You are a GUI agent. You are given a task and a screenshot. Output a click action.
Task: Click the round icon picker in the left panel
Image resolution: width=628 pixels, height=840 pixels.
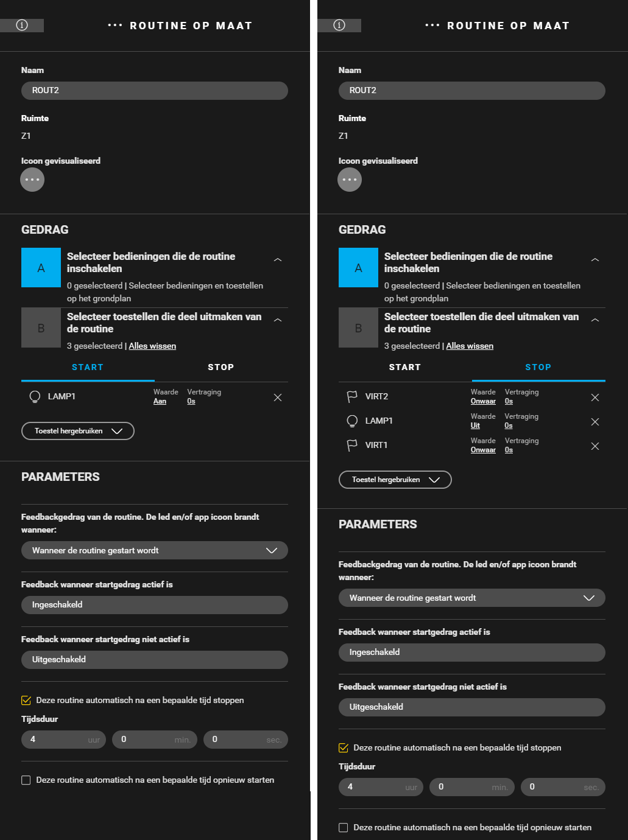(x=32, y=180)
